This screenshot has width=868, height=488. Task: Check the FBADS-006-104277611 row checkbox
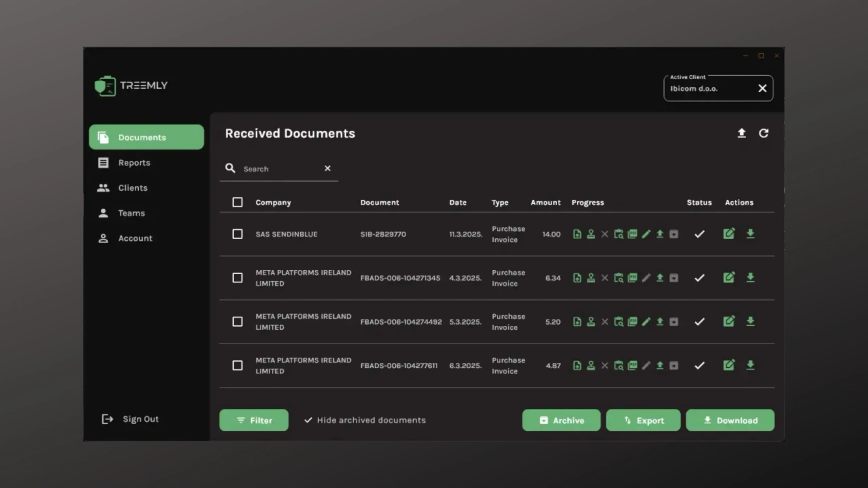point(237,366)
